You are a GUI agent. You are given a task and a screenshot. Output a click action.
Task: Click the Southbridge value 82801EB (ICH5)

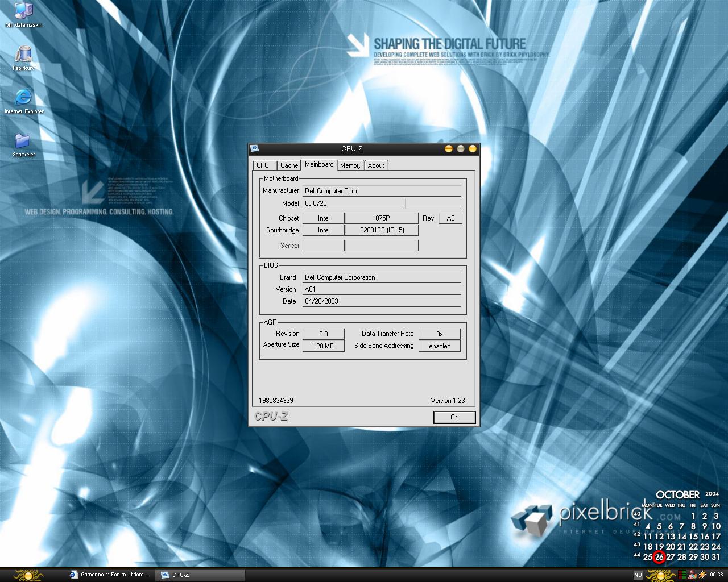382,230
